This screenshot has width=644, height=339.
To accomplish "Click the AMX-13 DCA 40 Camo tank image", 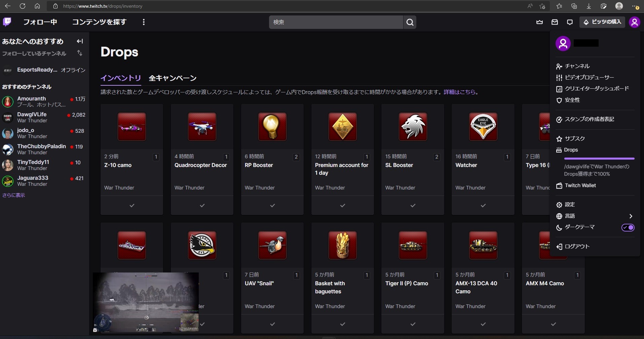I will 483,245.
